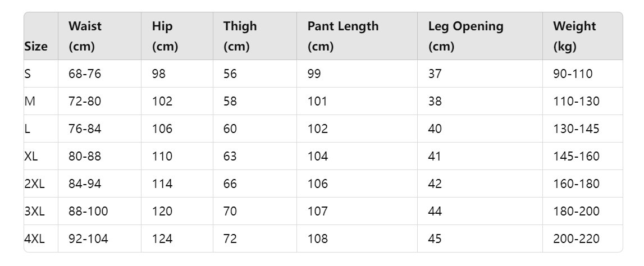This screenshot has width=644, height=266.
Task: Click the Hip (cm) header cell
Action: tap(165, 36)
